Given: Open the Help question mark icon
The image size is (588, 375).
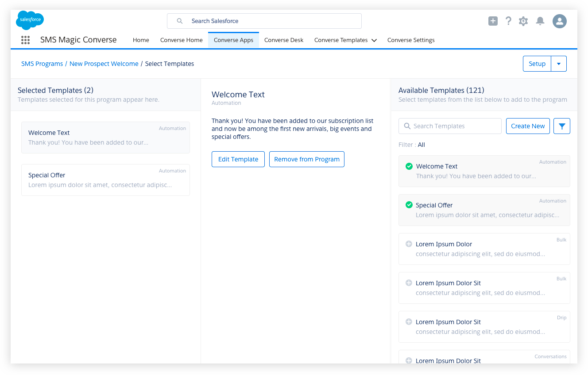Looking at the screenshot, I should tap(508, 21).
